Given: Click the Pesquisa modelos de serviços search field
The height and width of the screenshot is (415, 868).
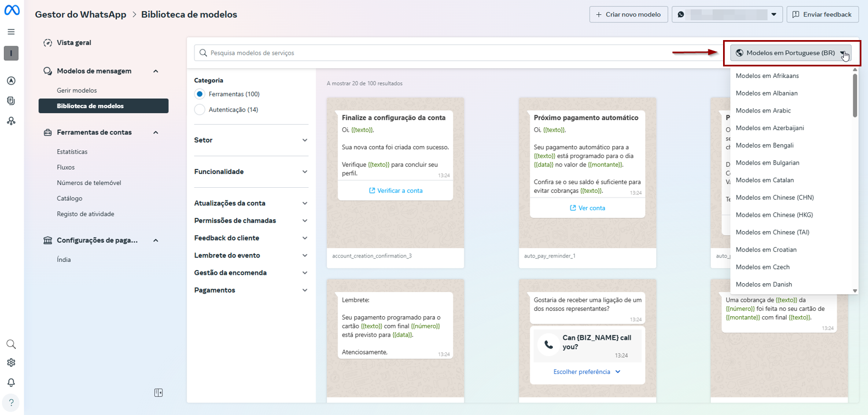Looking at the screenshot, I should 428,53.
